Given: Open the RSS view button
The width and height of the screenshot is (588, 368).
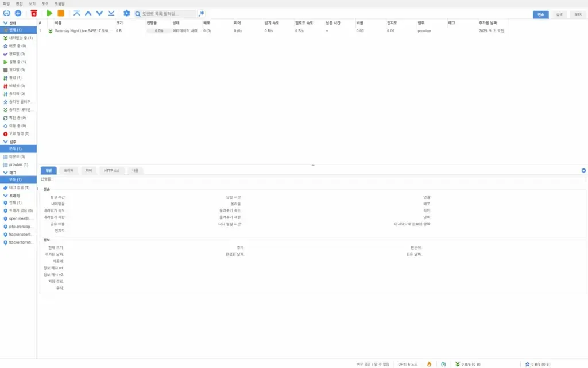Looking at the screenshot, I should 577,14.
